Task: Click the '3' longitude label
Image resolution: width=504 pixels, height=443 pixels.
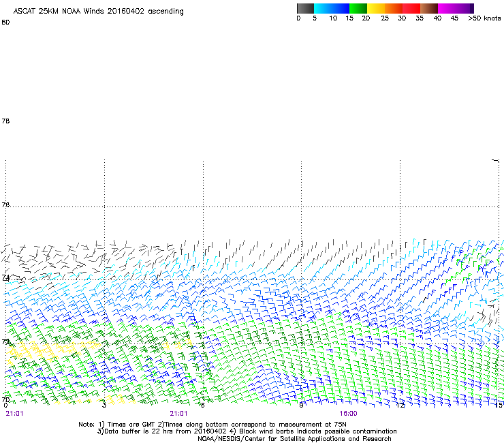Action: coord(104,405)
